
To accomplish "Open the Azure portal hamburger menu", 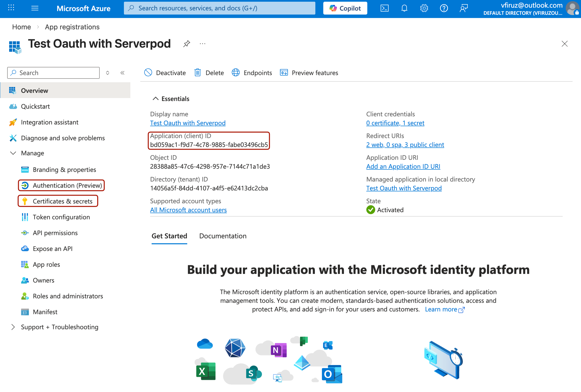I will tap(35, 8).
